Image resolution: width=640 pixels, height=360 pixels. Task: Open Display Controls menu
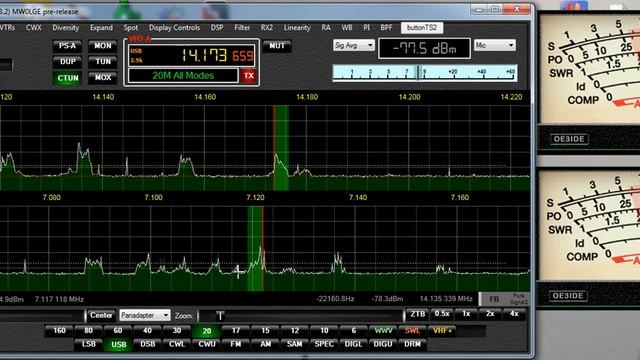[174, 28]
